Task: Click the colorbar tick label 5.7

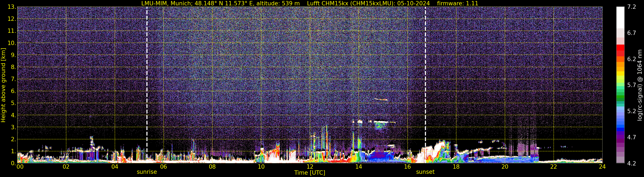Action: [632, 85]
